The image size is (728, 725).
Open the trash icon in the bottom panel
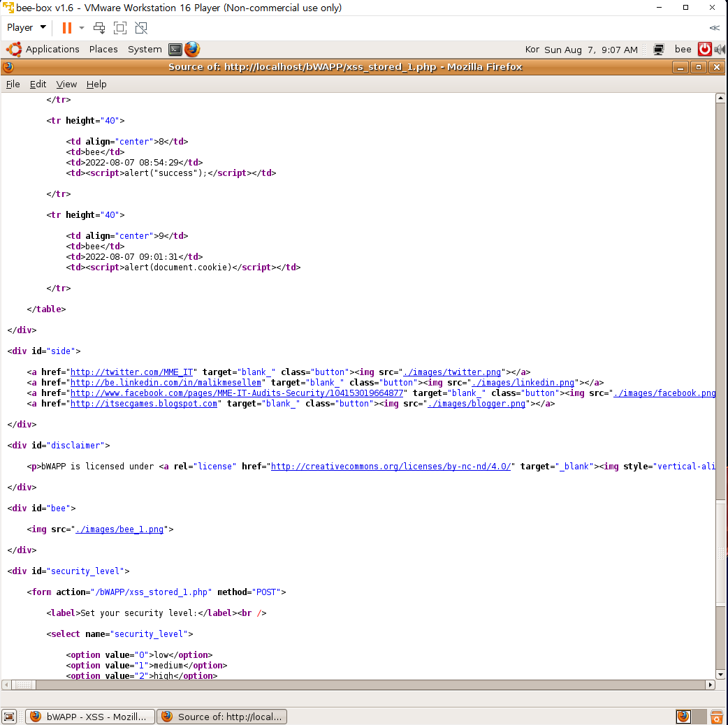click(716, 717)
